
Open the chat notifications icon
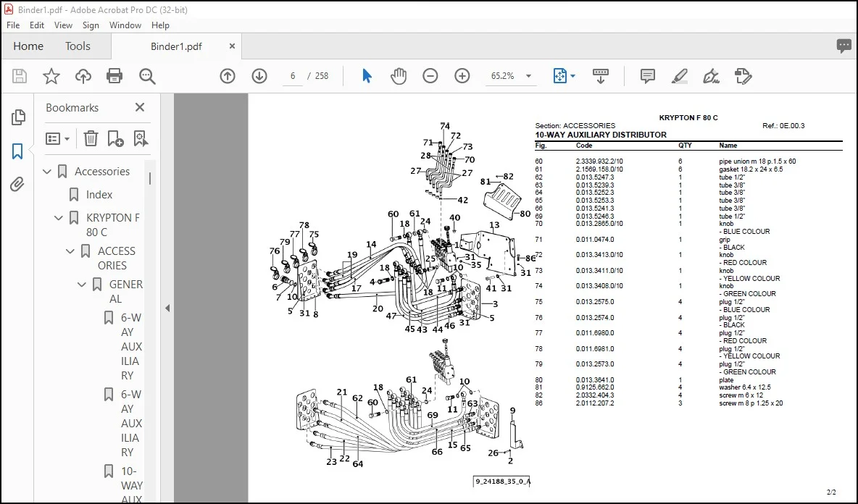(x=844, y=46)
